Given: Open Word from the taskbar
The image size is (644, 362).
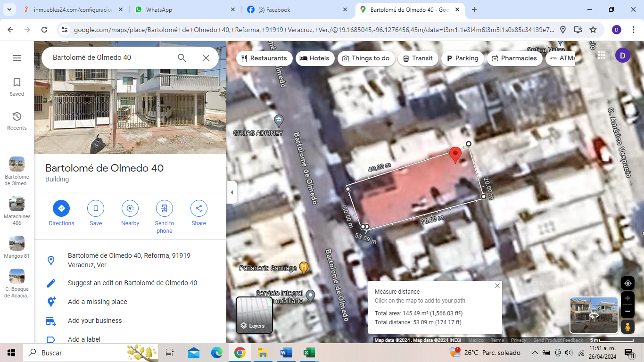Looking at the screenshot, I should click(x=286, y=353).
